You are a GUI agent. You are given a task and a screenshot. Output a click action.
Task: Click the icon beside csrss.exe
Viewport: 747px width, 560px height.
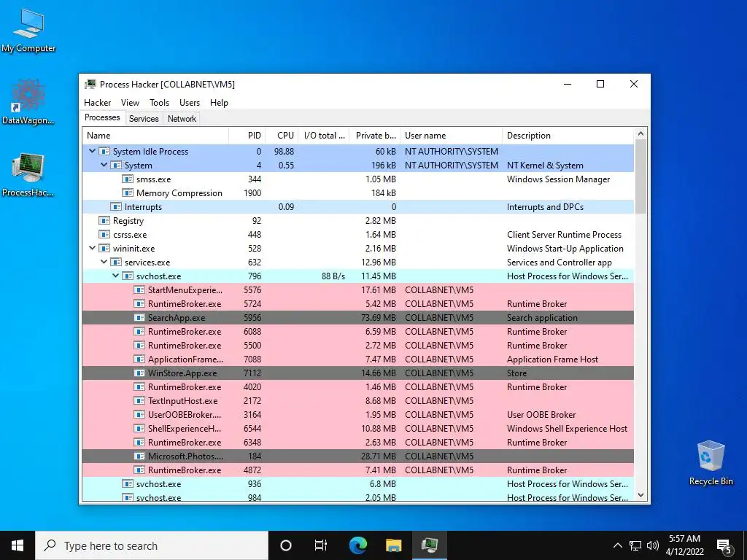[104, 234]
